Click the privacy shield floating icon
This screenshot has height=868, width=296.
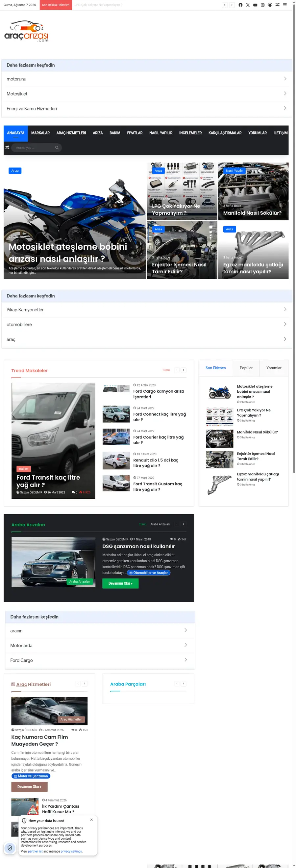click(x=10, y=848)
